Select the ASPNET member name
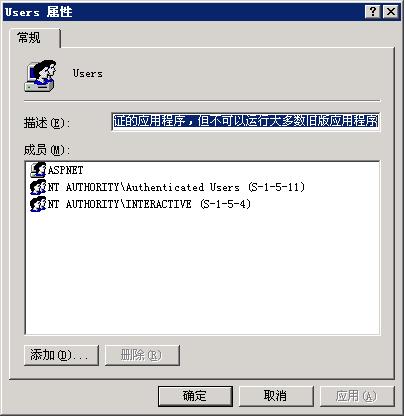 65,170
